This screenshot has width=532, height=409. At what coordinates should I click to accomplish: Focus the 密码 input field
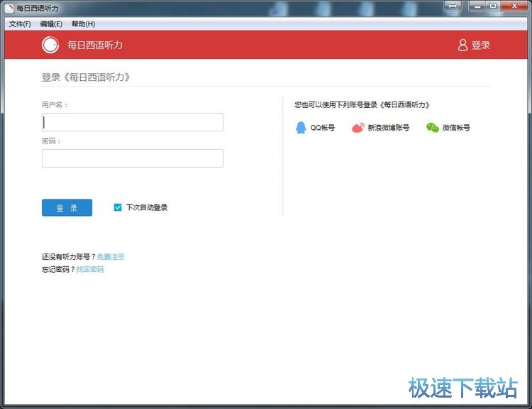(133, 158)
